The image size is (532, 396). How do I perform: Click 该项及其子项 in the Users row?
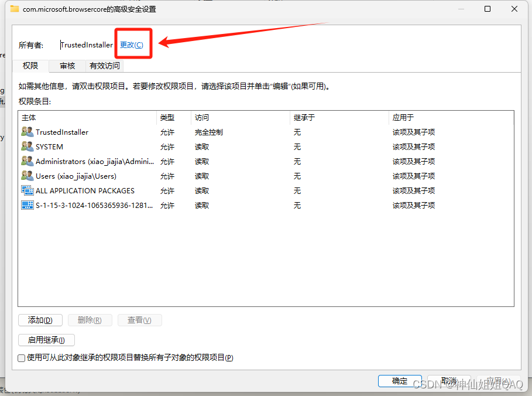[x=414, y=176]
